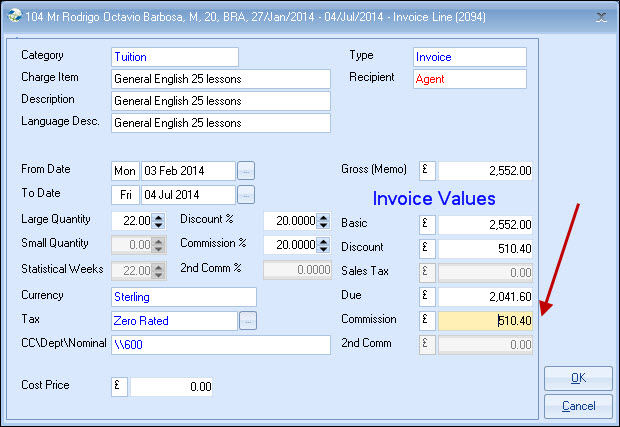Click the Sales Tax label
Screen dimensions: 620x427
click(x=365, y=271)
